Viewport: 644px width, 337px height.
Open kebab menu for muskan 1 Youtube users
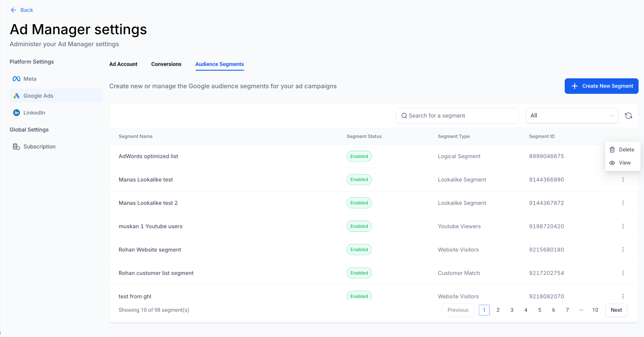(x=623, y=226)
